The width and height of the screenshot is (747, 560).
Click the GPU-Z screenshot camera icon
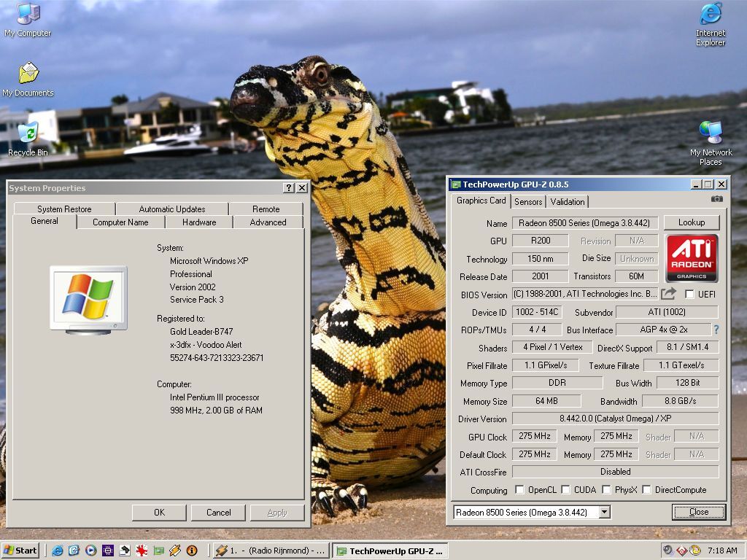tap(716, 198)
